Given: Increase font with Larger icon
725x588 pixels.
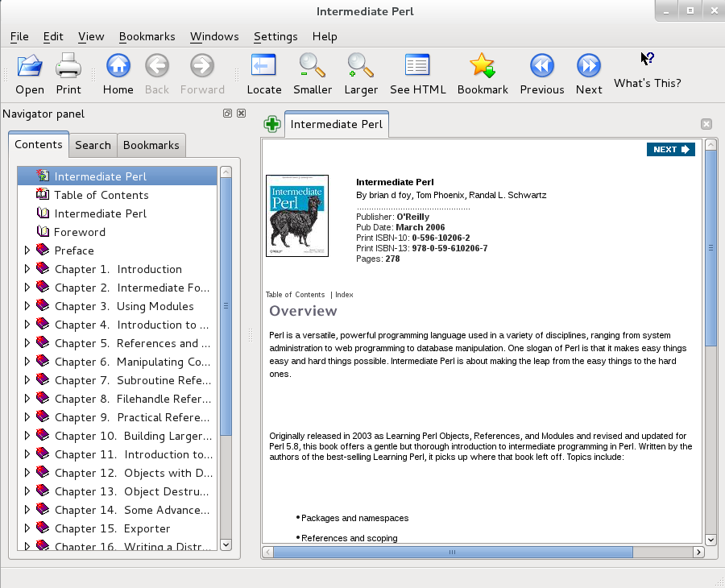Looking at the screenshot, I should pyautogui.click(x=361, y=65).
